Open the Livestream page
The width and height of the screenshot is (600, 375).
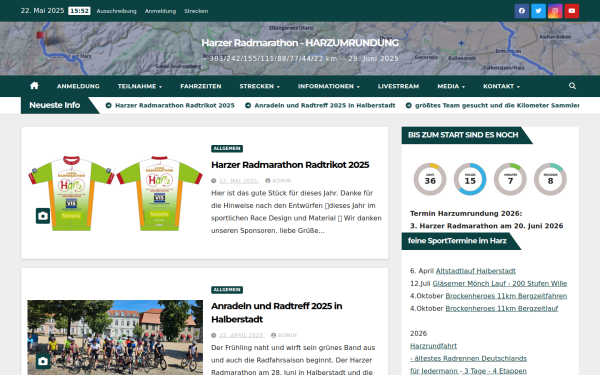[398, 86]
